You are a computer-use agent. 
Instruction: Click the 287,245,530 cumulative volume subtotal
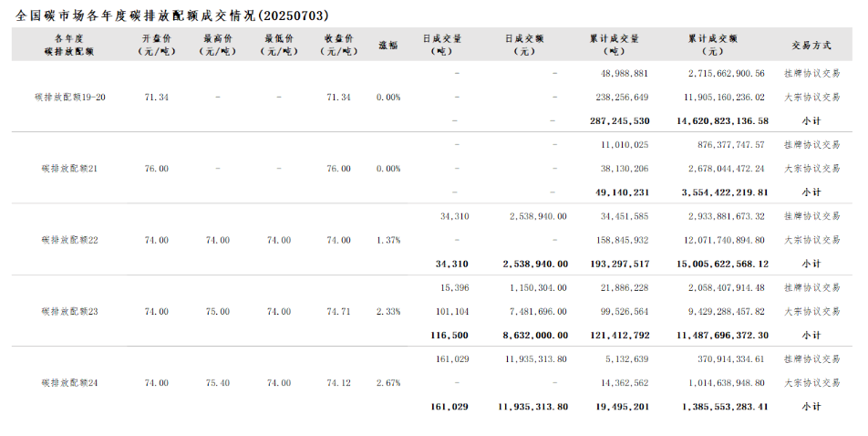pos(619,120)
